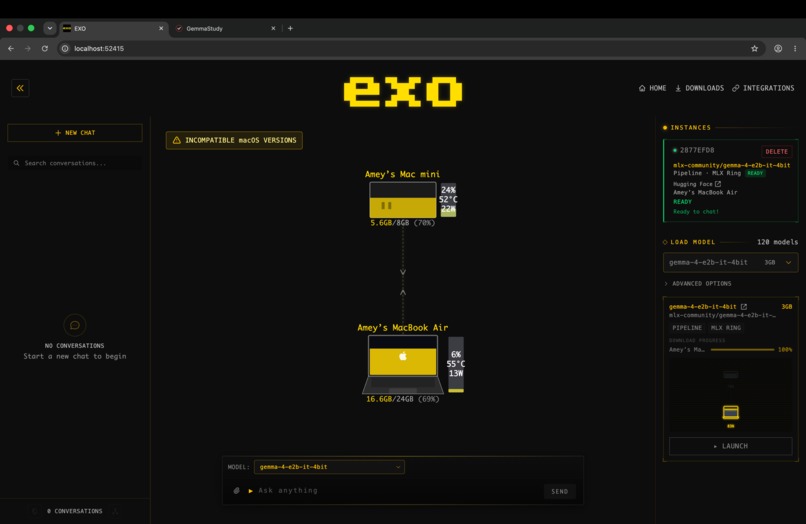This screenshot has width=806, height=524.
Task: Open the Load Model dropdown gemma-4-e2b-it-4bit
Action: (x=730, y=262)
